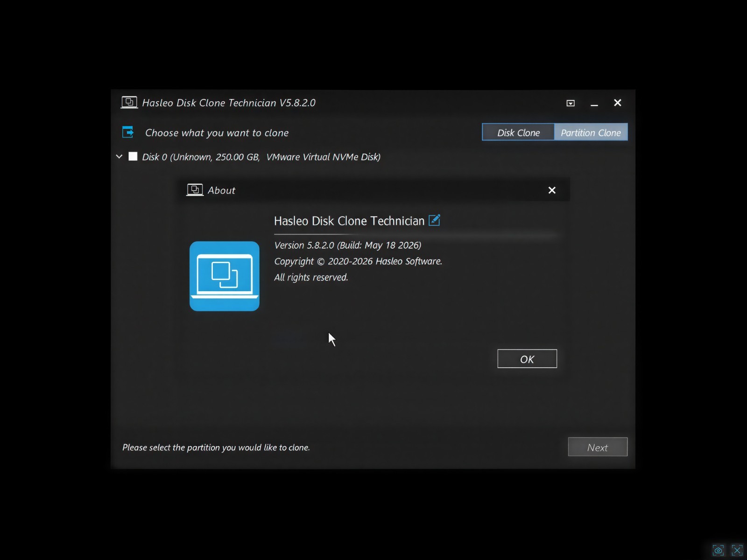Click the About dialog title text

tap(221, 190)
